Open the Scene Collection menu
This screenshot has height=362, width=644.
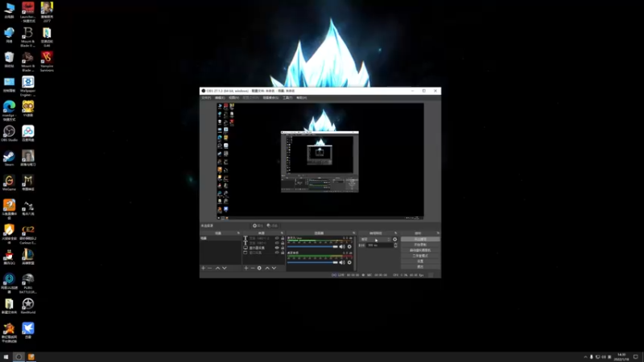[x=270, y=97]
